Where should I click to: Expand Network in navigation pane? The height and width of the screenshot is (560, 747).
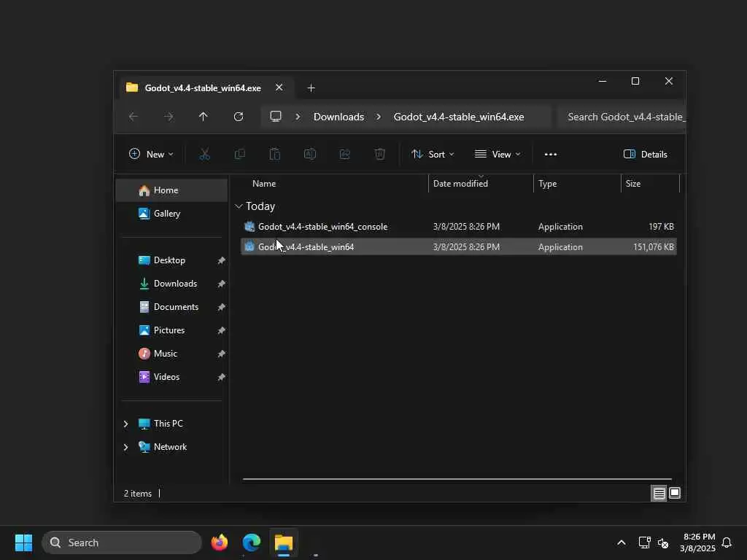pyautogui.click(x=125, y=447)
